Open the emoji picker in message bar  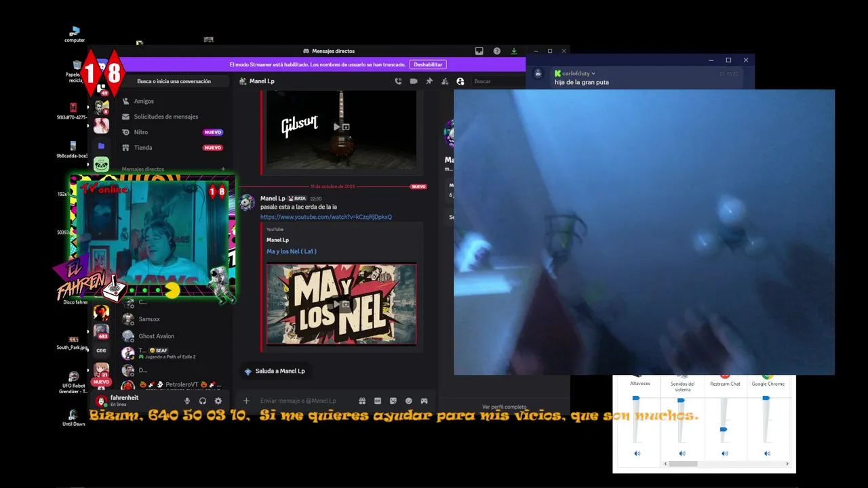click(408, 401)
